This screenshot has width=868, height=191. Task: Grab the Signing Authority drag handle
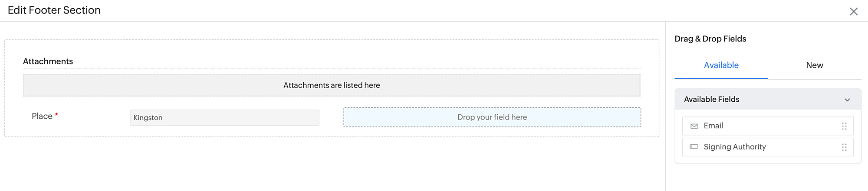tap(844, 147)
